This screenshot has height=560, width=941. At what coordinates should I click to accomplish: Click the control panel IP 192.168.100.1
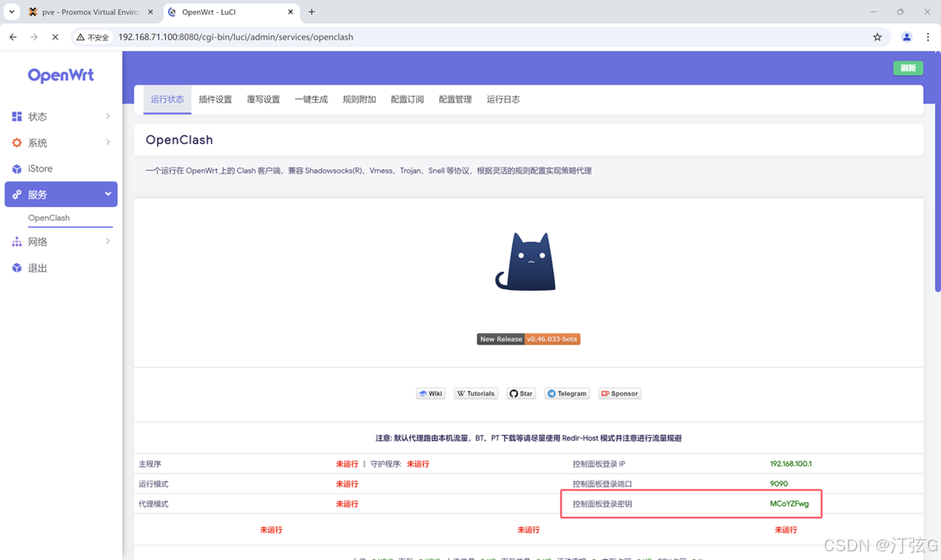click(791, 464)
